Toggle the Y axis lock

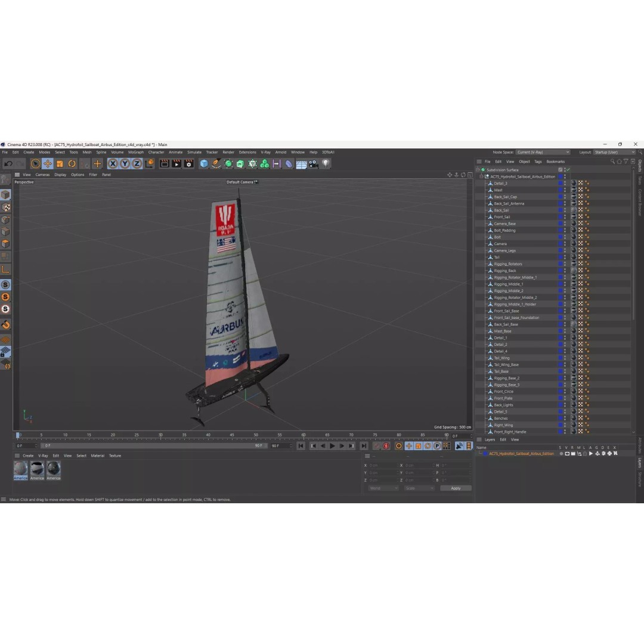[x=125, y=163]
